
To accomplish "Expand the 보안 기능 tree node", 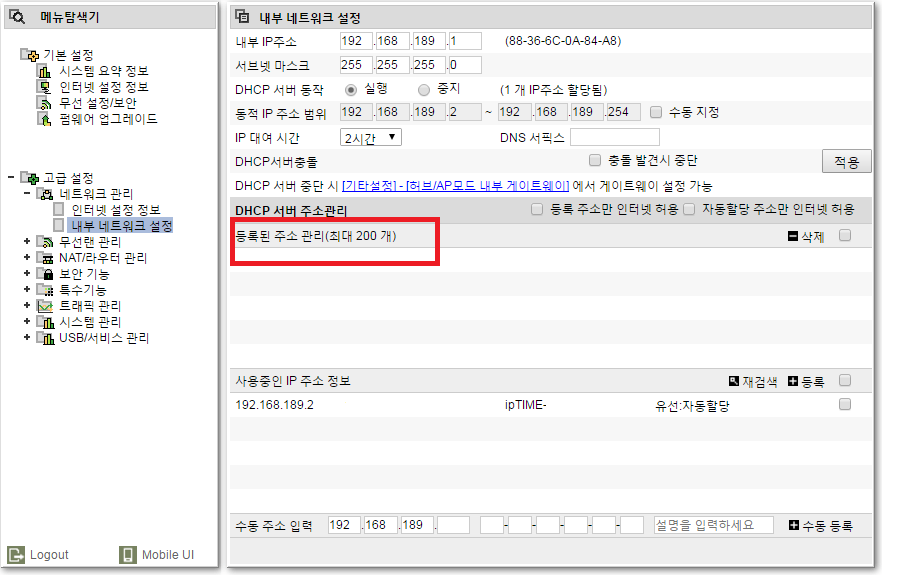I will (x=27, y=273).
